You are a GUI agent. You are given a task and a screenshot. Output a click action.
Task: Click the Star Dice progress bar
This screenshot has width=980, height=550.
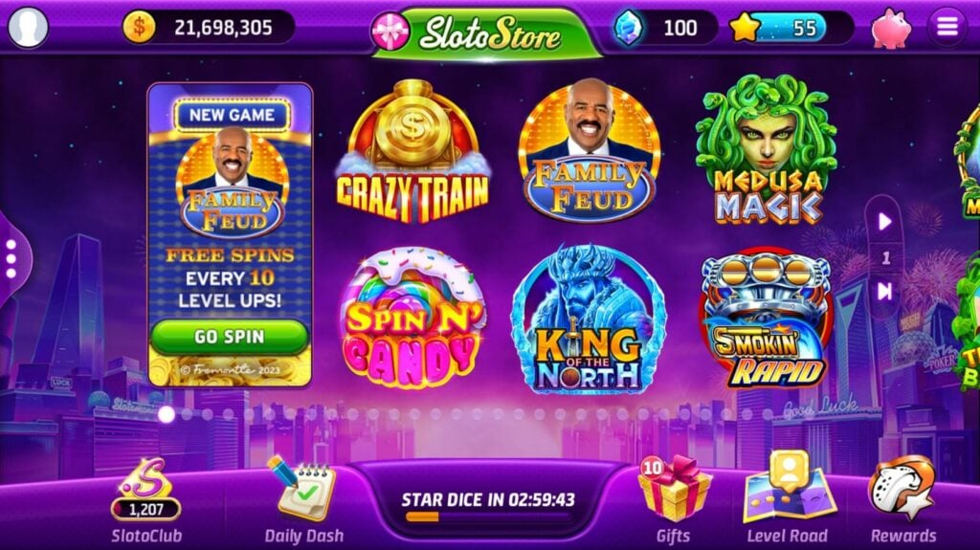coord(487,517)
